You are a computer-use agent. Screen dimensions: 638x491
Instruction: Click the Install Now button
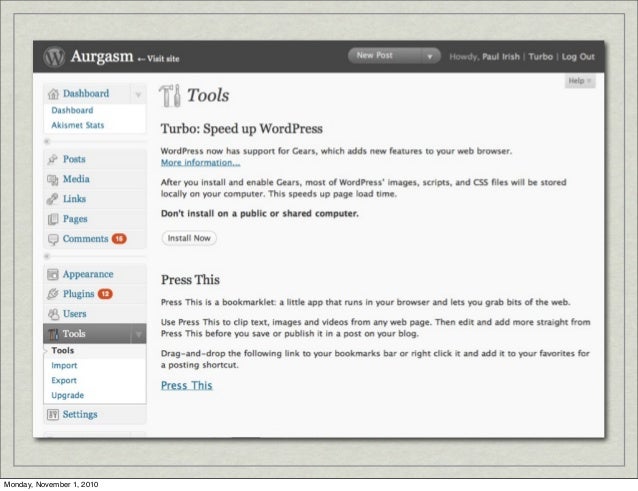(x=189, y=238)
